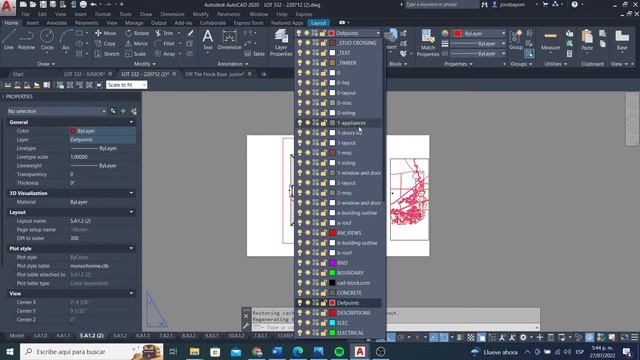
Task: Toggle on/off lightbulb for 1-appliances layer
Action: coord(300,123)
